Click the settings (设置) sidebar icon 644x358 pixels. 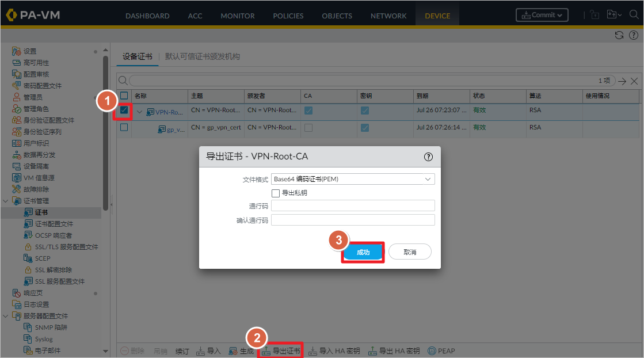17,51
